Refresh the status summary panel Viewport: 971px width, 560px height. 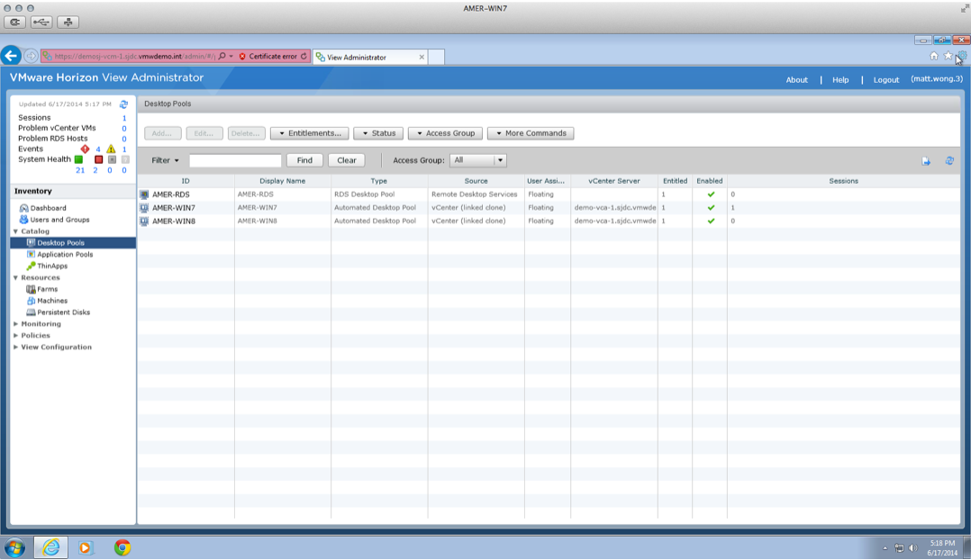(x=124, y=104)
